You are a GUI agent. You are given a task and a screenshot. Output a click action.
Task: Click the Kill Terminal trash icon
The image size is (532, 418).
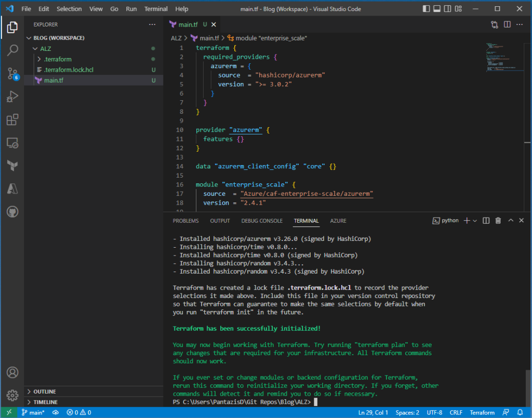click(498, 221)
